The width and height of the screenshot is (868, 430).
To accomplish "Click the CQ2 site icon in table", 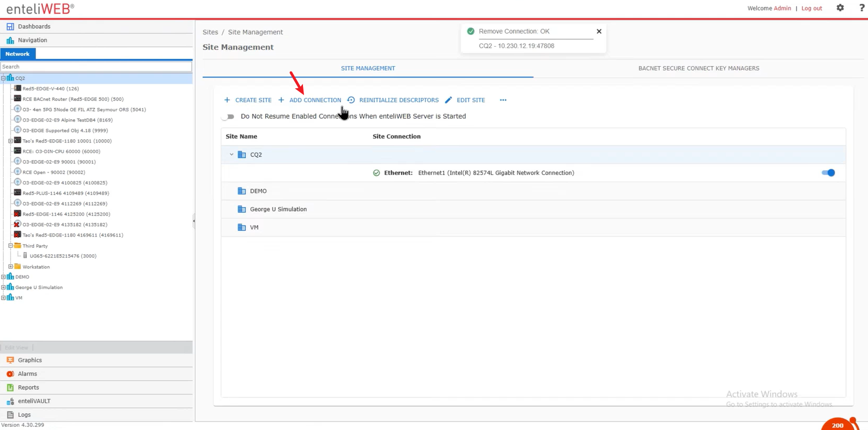I will [x=242, y=155].
